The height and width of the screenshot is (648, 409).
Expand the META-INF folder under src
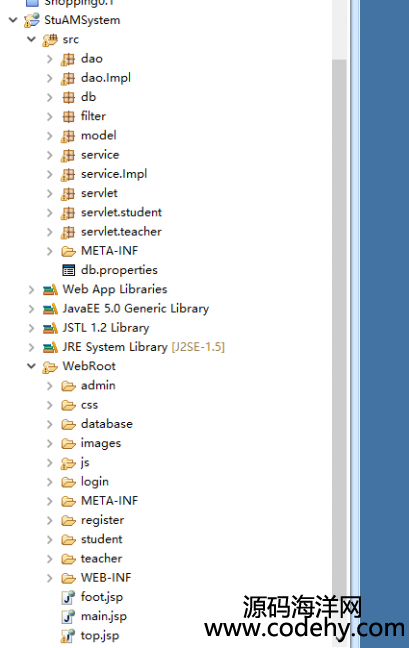(50, 251)
